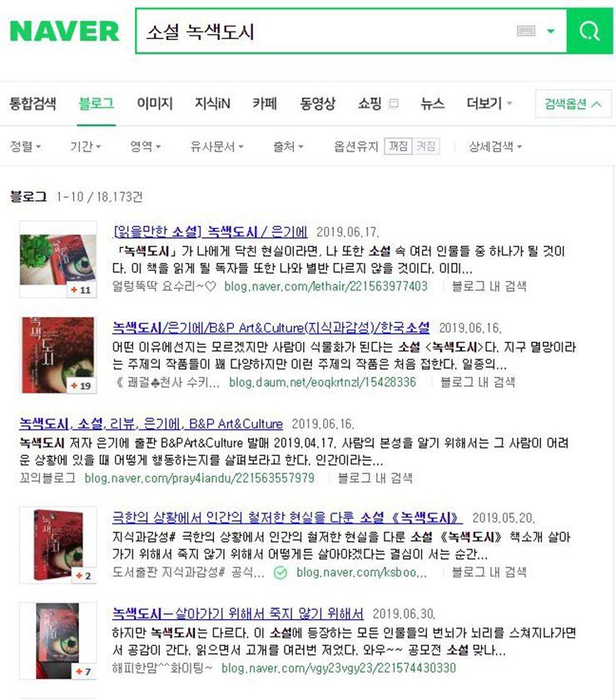Open the +11 image count badge
Screen dimensions: 616x699
(x=81, y=290)
